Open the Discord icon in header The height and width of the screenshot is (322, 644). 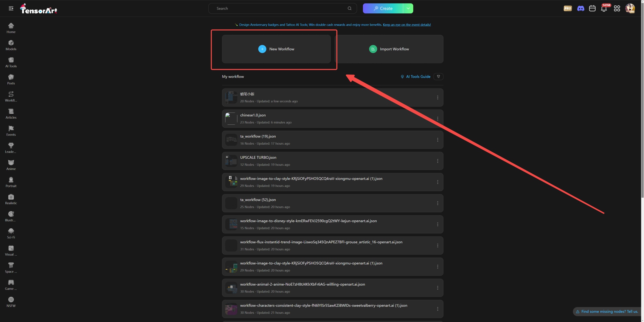pyautogui.click(x=581, y=8)
